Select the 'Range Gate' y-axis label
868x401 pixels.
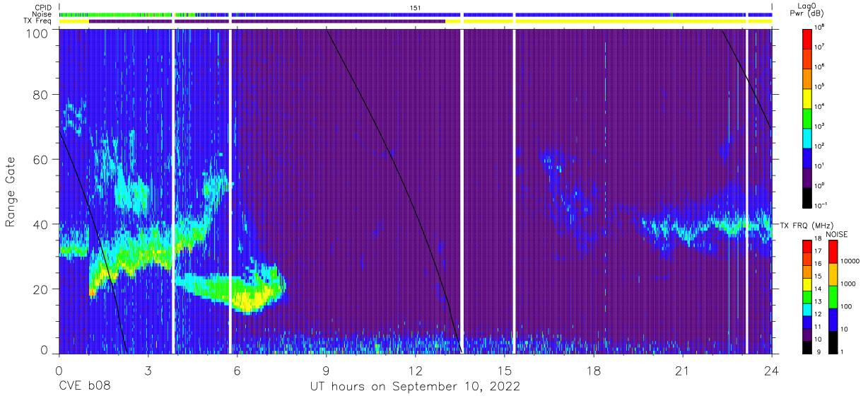tap(11, 192)
